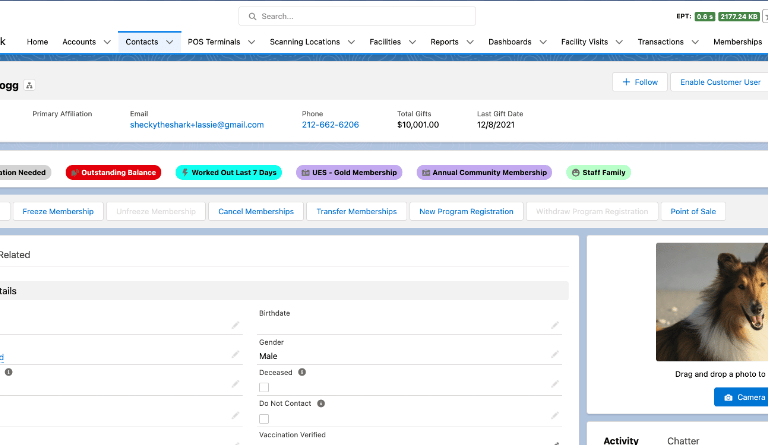Open the Reports tab
The height and width of the screenshot is (446, 768).
pos(444,42)
